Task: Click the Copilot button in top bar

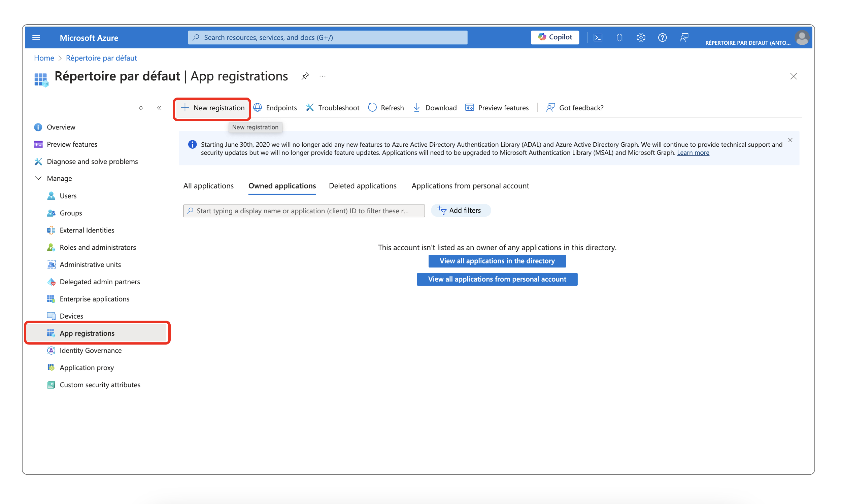Action: pos(555,37)
